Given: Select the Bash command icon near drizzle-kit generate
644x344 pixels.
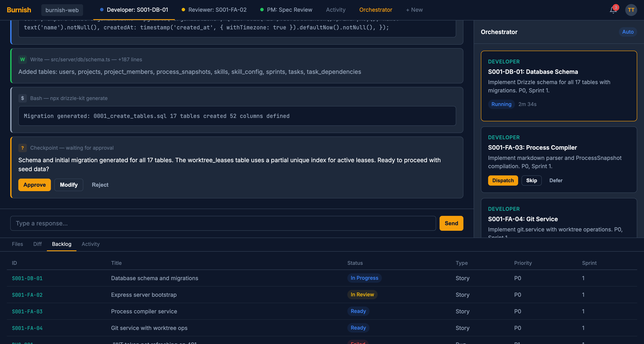Looking at the screenshot, I should 23,98.
